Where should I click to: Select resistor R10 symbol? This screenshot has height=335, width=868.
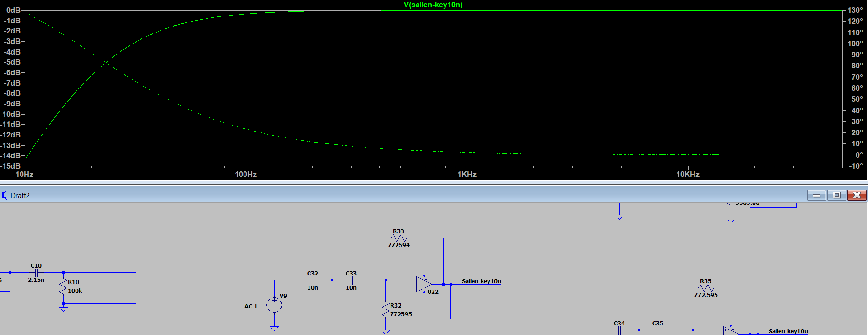click(x=63, y=288)
